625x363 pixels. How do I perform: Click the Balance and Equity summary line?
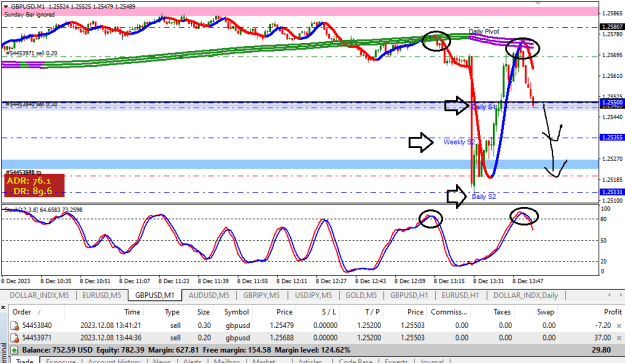click(186, 350)
